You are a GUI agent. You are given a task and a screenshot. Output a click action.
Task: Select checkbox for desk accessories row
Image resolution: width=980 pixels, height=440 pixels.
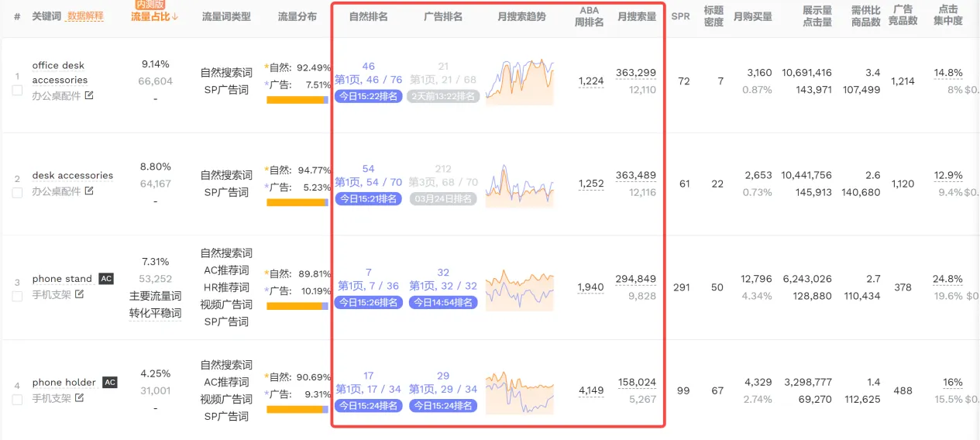[17, 193]
